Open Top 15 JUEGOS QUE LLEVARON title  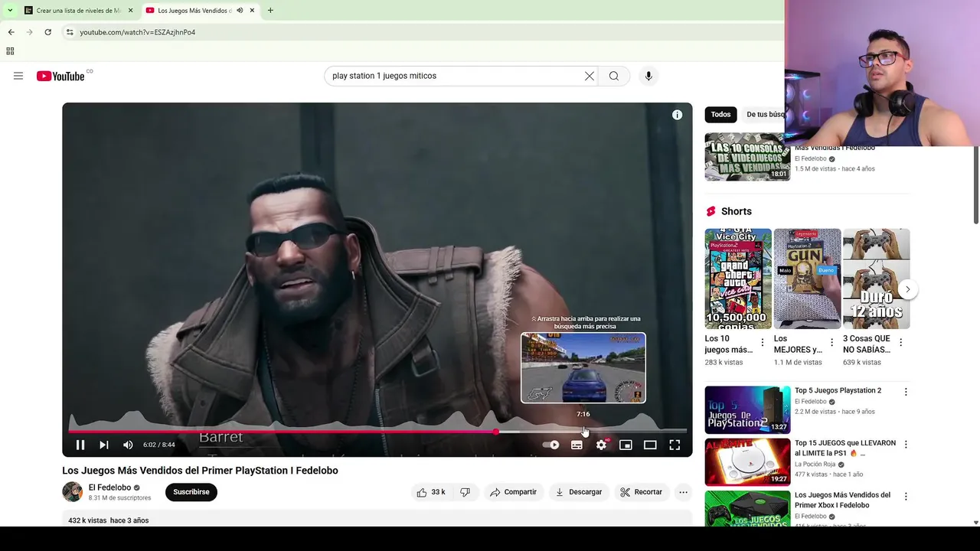click(845, 448)
